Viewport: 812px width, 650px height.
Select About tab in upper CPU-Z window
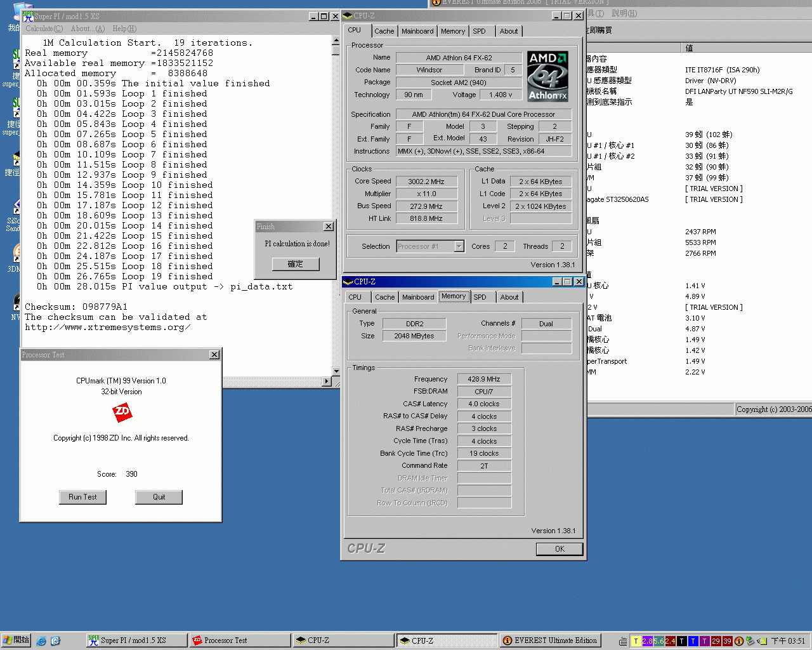(x=509, y=31)
